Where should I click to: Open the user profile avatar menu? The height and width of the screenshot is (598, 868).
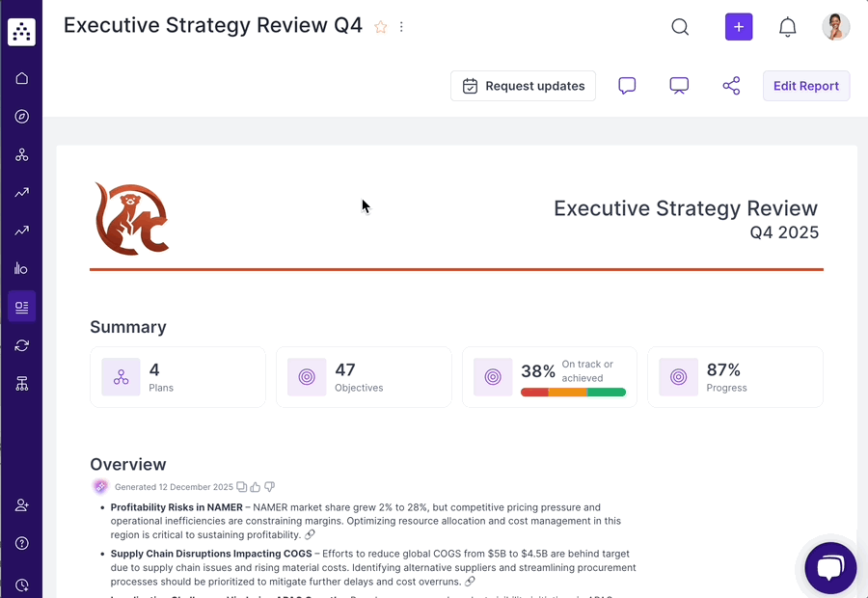coord(835,27)
